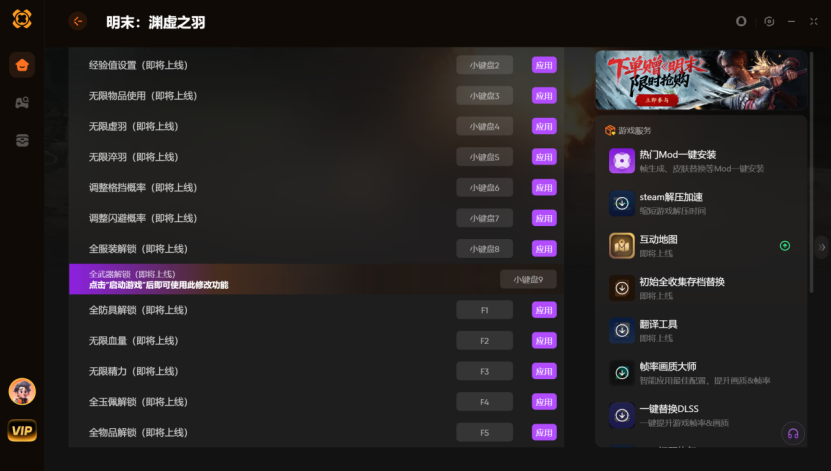Screen dimensions: 831x471
Task: Open the home icon in the sidebar
Action: click(x=22, y=65)
